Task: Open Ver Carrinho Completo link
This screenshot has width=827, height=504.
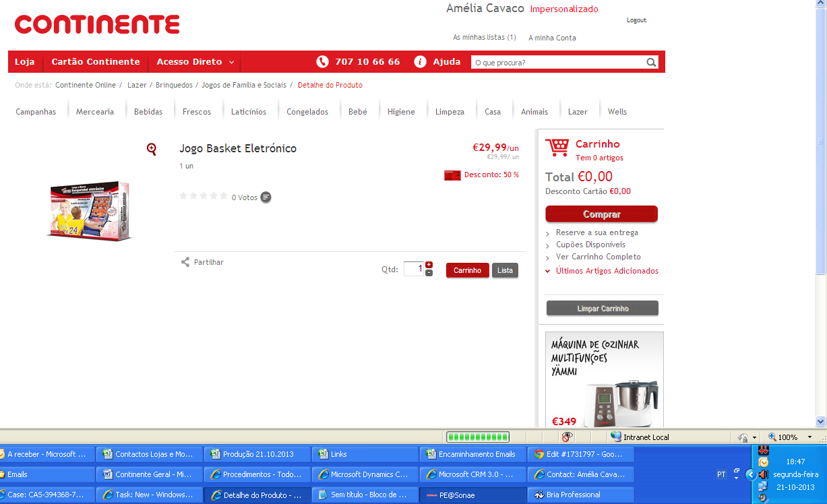Action: [598, 257]
